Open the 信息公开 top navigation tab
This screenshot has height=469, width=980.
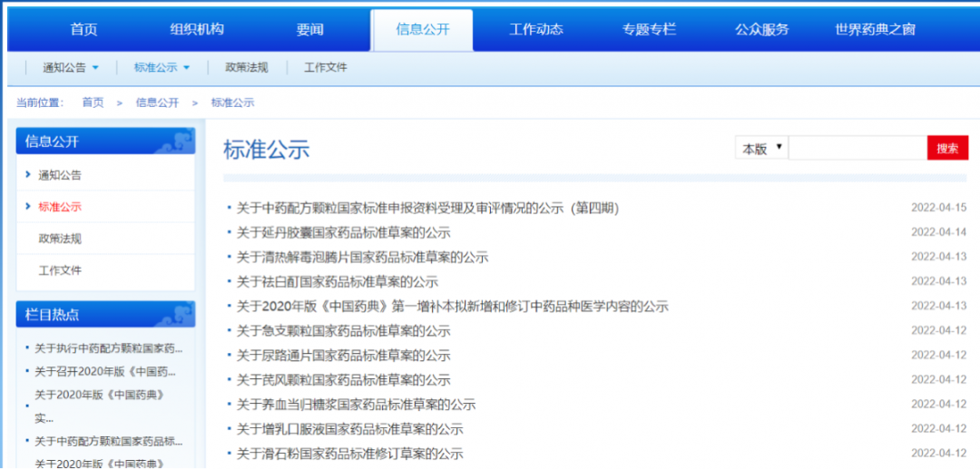pyautogui.click(x=422, y=30)
